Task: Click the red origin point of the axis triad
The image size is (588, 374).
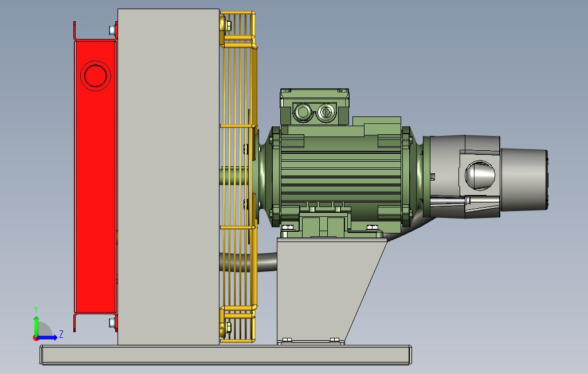Action: (x=36, y=338)
